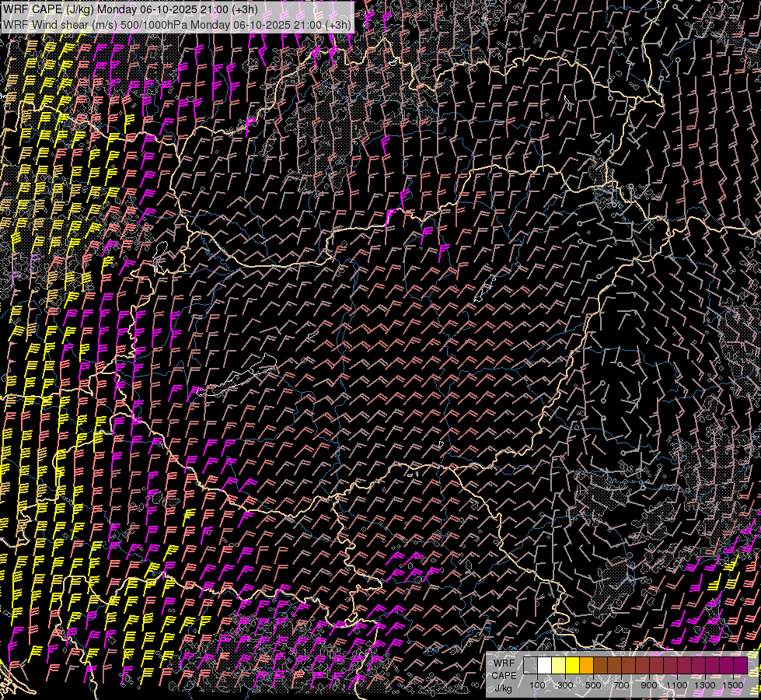Pick the bright yellow legend swatch
The height and width of the screenshot is (700, 761).
click(x=572, y=666)
